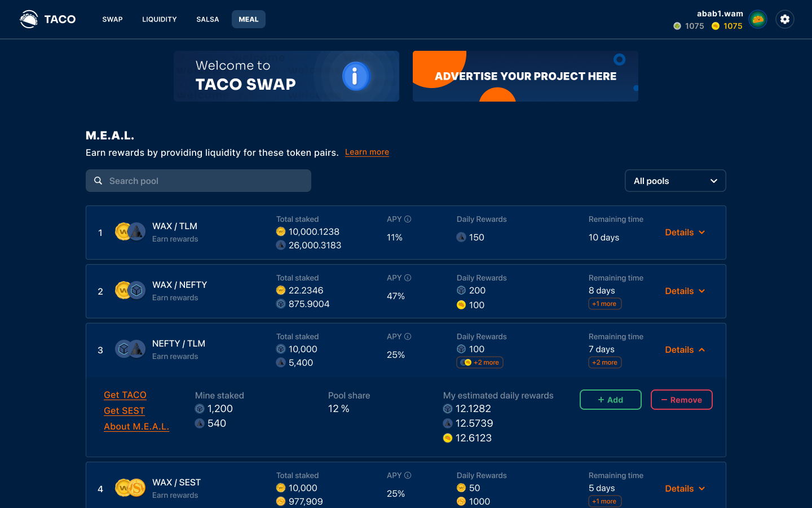Open the Advertise Your Project Here banner
Viewport: 812px width, 508px height.
tap(526, 76)
